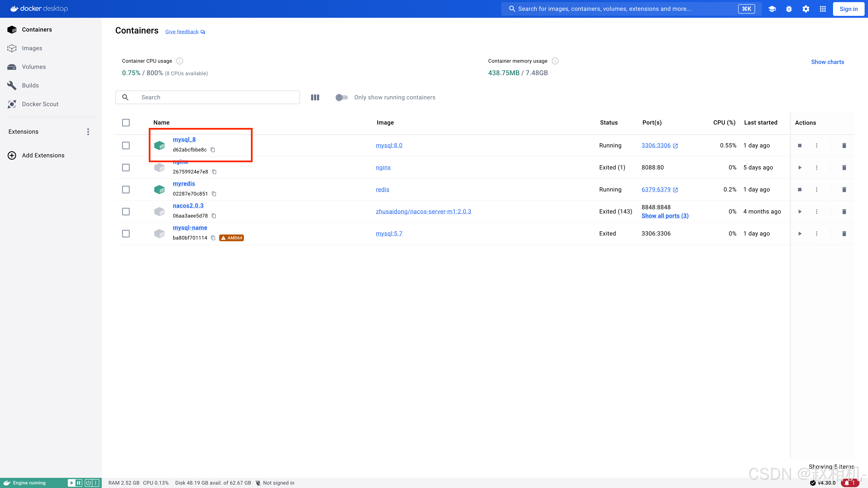Stop the myredis container
Screen dimensions: 868x488
[x=800, y=190]
